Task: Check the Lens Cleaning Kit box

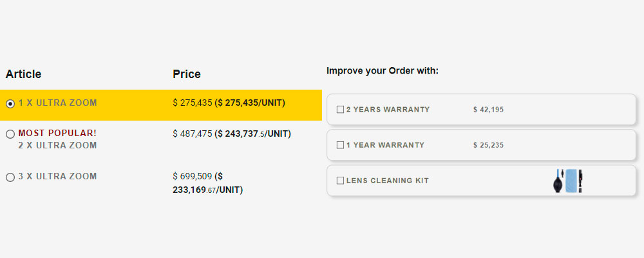Action: tap(340, 180)
